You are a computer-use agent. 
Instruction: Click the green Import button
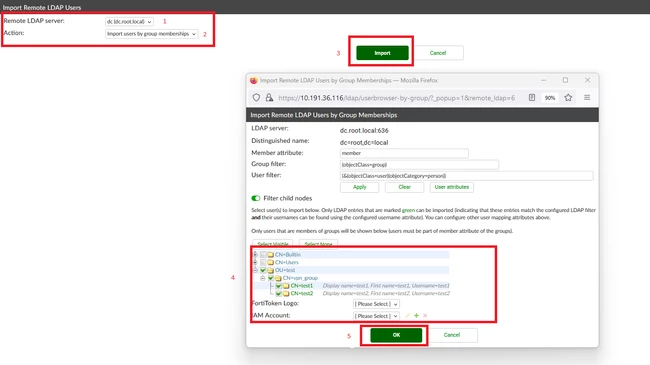pos(382,53)
